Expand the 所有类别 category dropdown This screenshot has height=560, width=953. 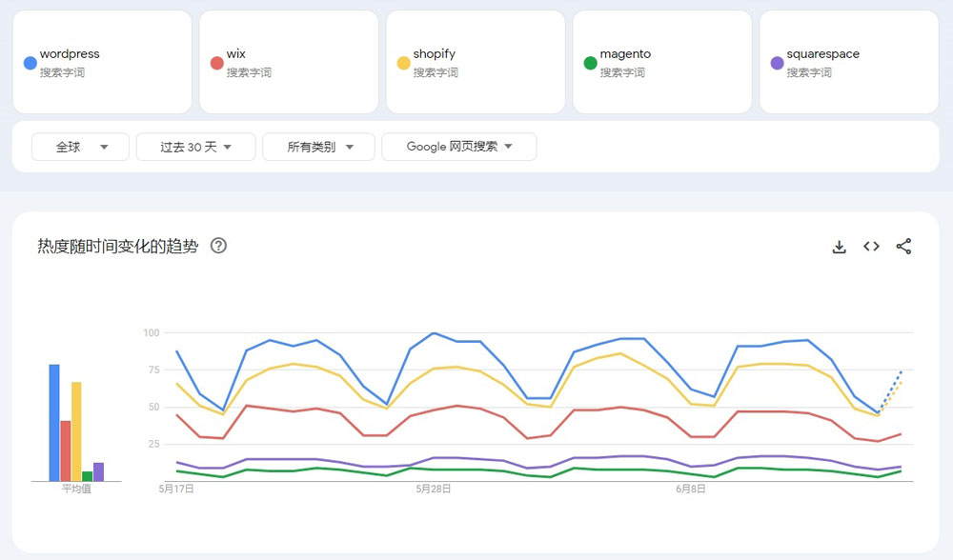tap(318, 147)
